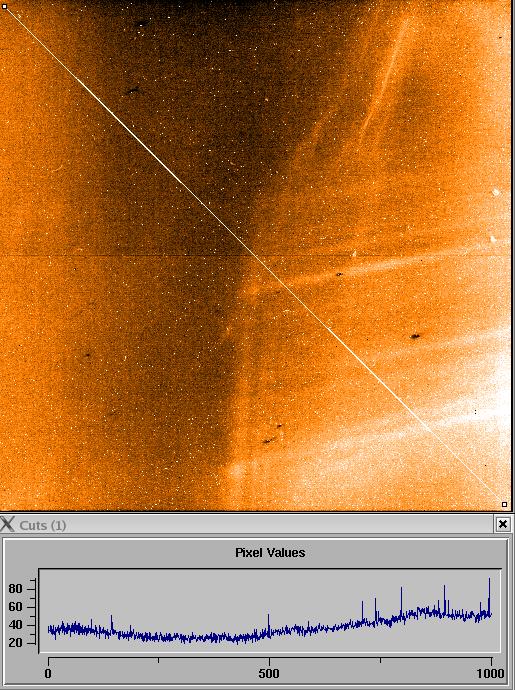Click the Pixel Values plot title
515x690 pixels.
[x=270, y=553]
